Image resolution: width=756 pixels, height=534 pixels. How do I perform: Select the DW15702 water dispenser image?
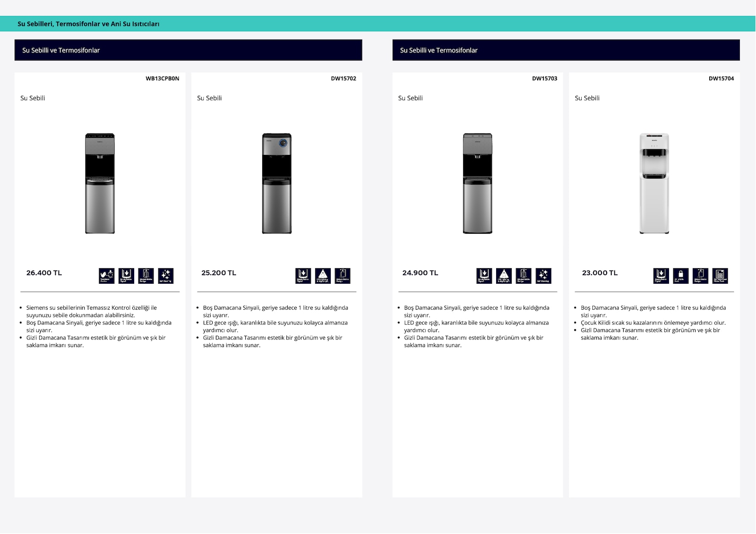point(277,183)
